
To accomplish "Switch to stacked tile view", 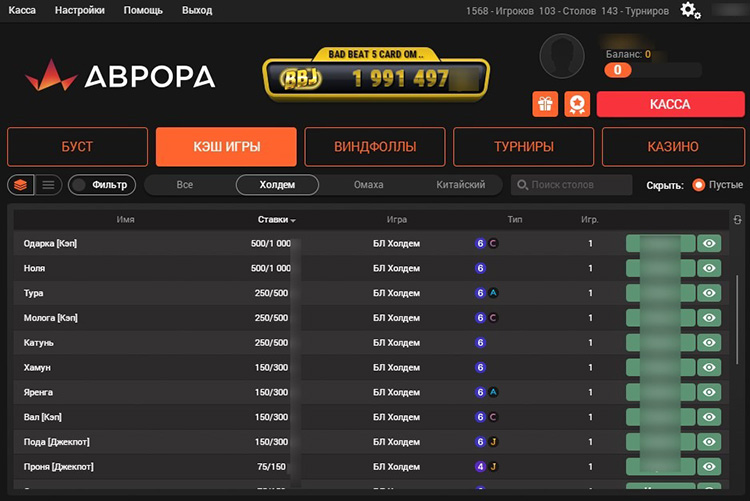I will click(x=20, y=185).
